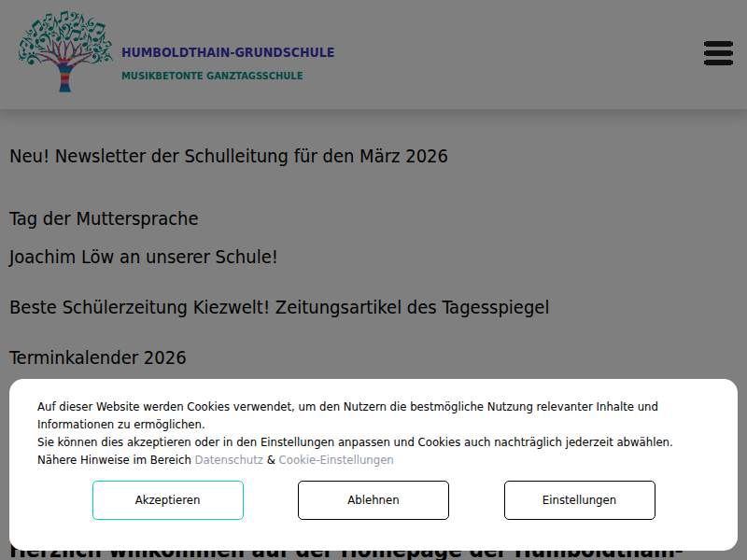
Task: Open the Cookie-Einstellungen link
Action: (x=336, y=460)
